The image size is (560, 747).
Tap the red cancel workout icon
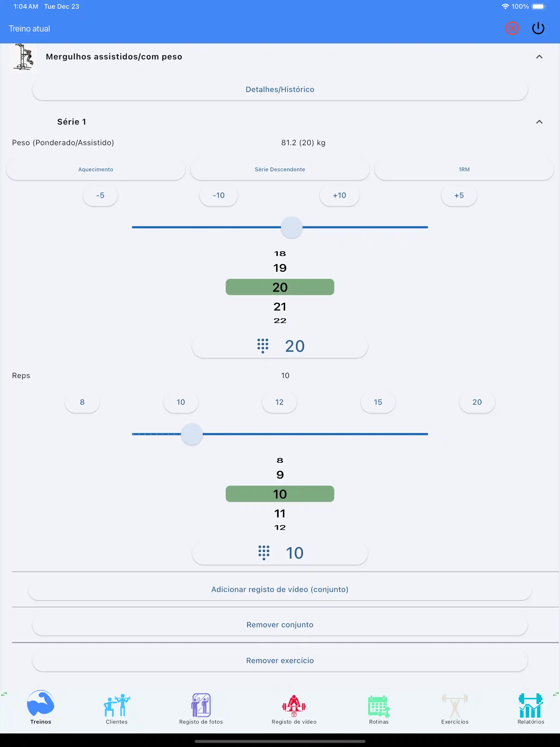[512, 28]
